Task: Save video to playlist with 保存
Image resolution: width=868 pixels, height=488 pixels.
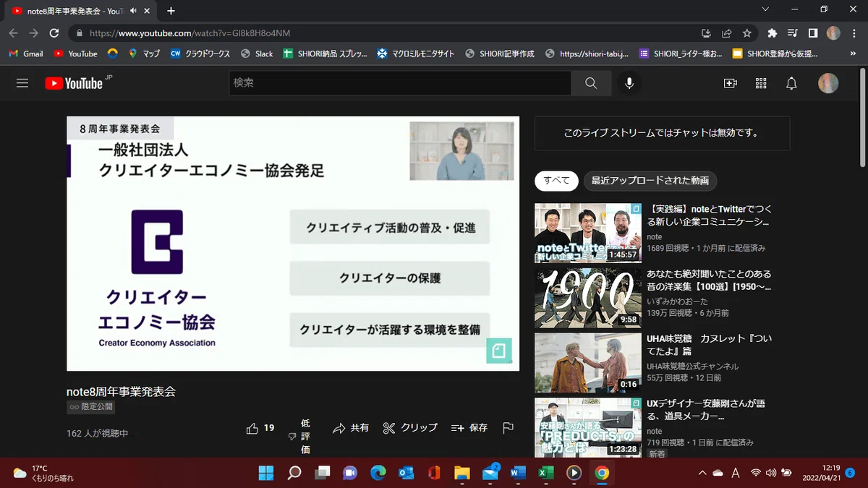Action: point(469,428)
